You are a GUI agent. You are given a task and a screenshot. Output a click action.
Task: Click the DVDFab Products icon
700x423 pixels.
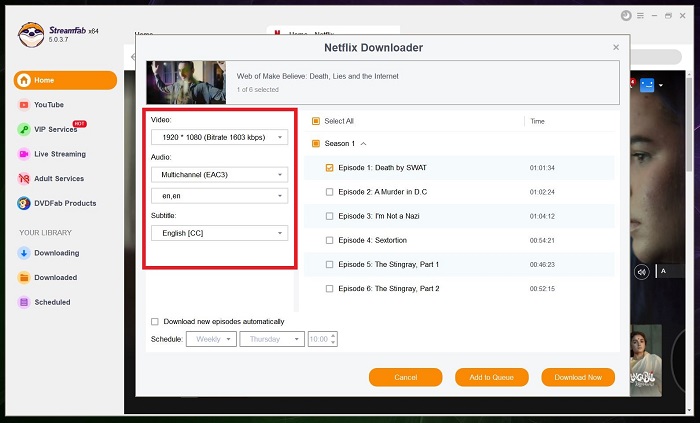click(24, 203)
